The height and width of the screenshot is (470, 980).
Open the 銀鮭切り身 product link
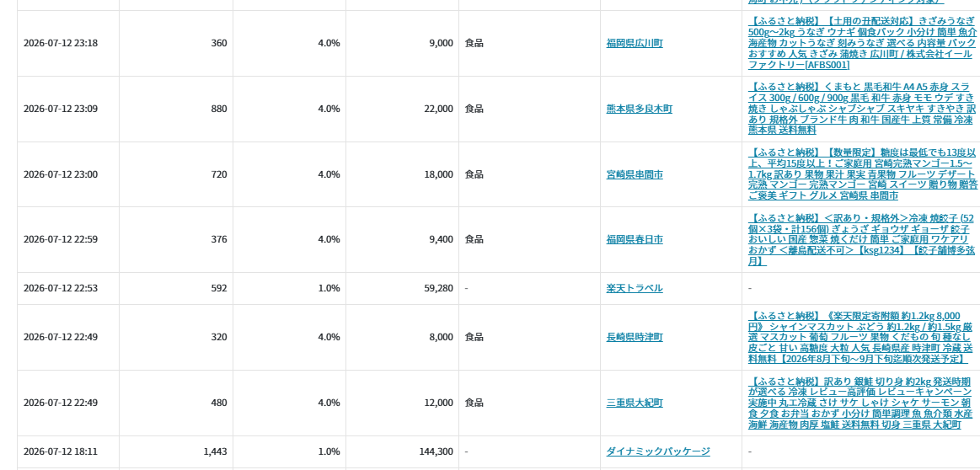[x=860, y=403]
